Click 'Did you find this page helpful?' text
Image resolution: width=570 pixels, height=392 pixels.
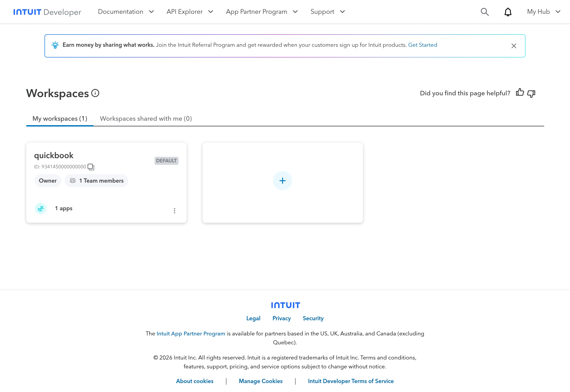[465, 93]
